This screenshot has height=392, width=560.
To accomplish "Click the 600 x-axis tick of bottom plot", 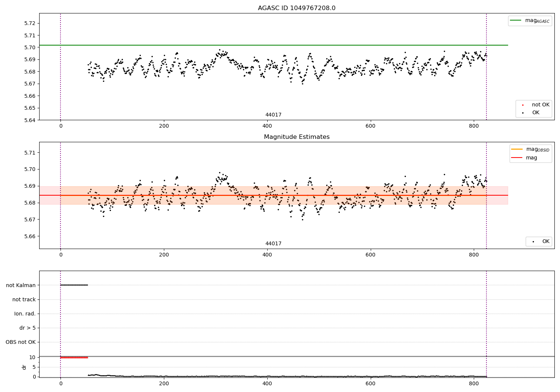I will pyautogui.click(x=370, y=383).
